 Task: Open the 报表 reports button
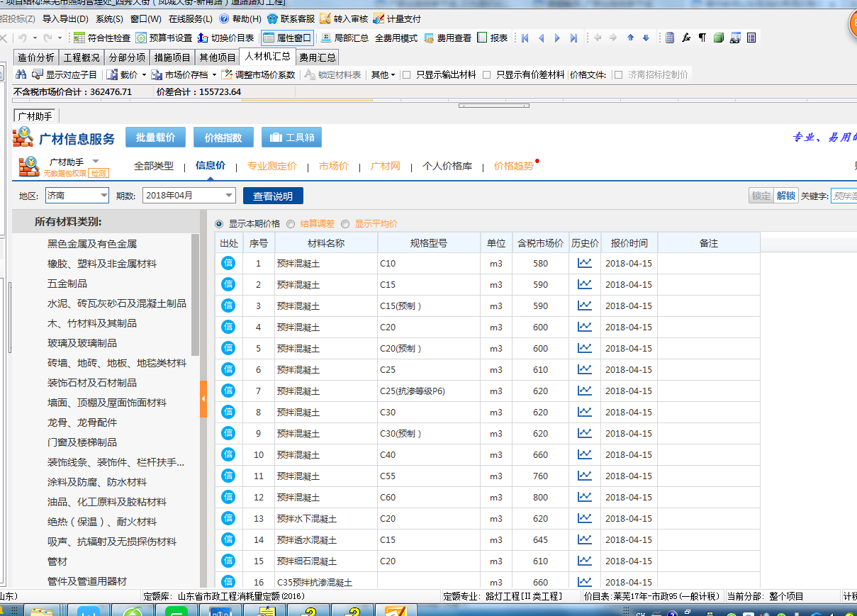[493, 38]
